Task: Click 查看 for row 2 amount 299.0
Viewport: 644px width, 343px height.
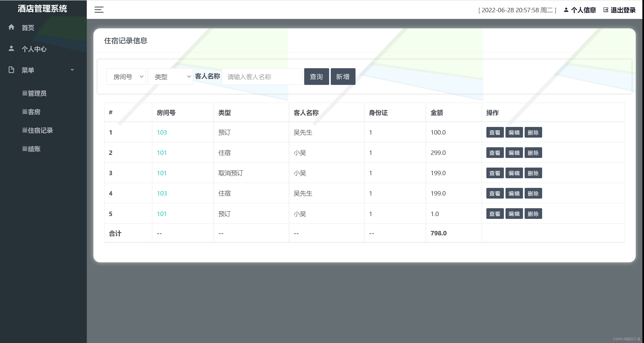Action: coord(495,153)
